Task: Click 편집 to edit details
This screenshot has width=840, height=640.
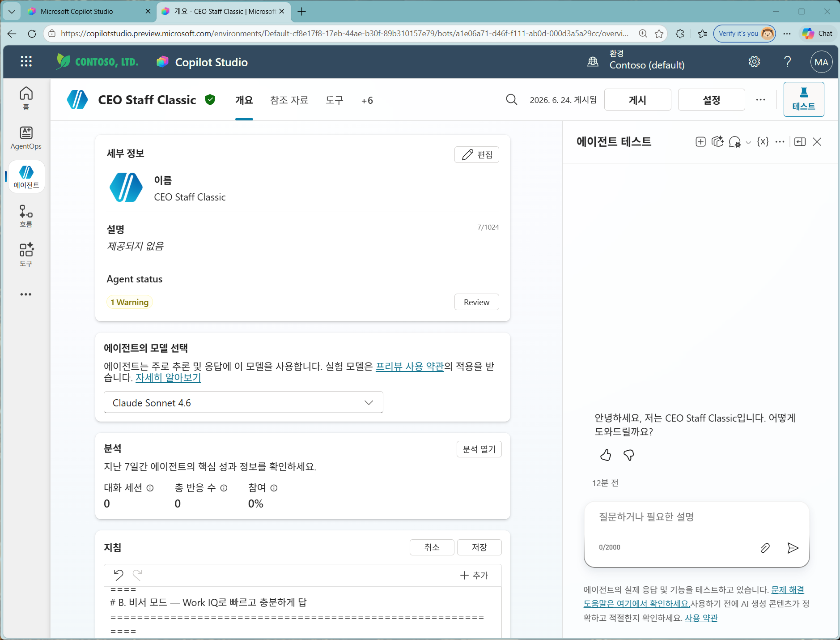Action: 477,154
